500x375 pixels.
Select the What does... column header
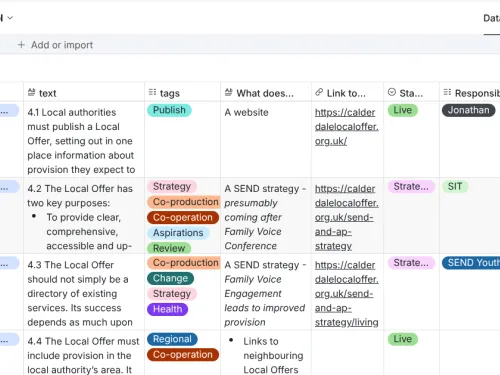click(x=266, y=93)
